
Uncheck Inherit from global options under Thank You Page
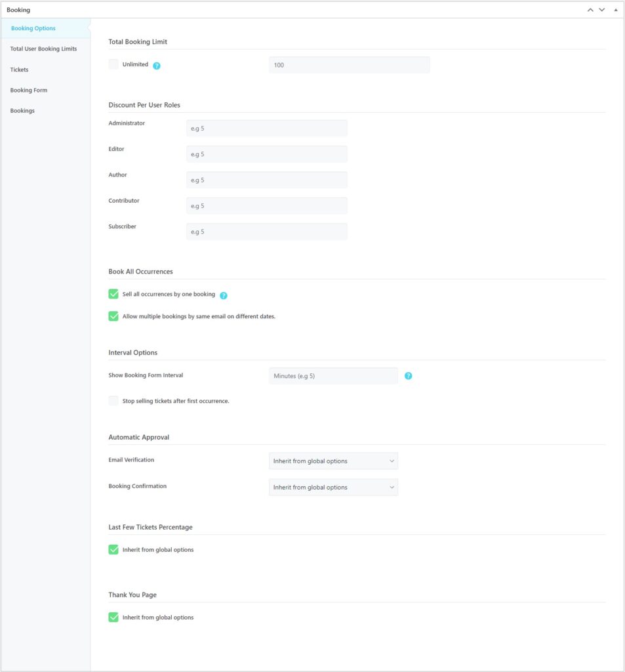113,617
